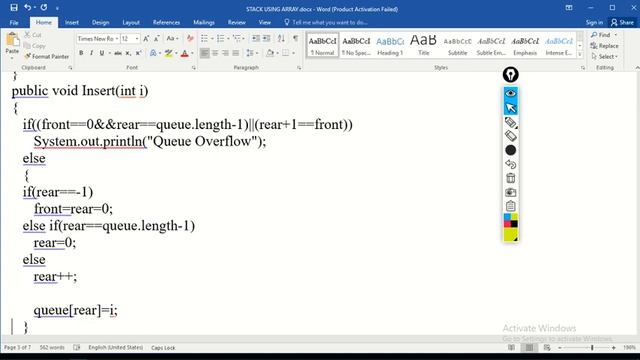Save the document with the floppy icon

(14, 8)
